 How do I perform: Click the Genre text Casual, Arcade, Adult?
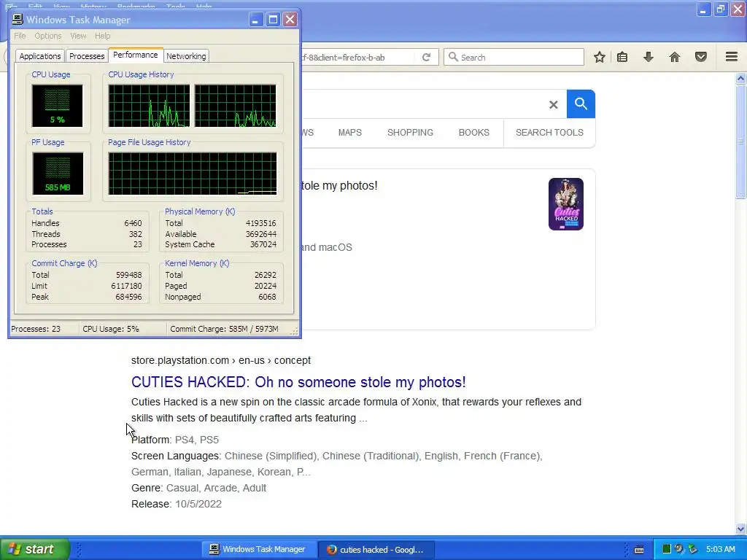(x=216, y=488)
